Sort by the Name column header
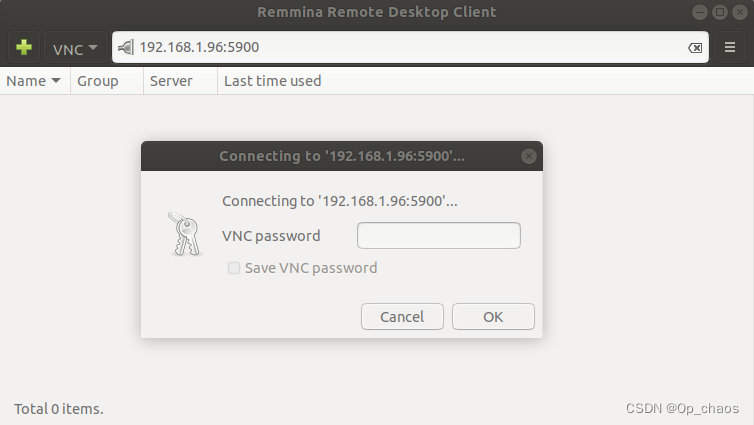Image resolution: width=754 pixels, height=425 pixels. (35, 81)
